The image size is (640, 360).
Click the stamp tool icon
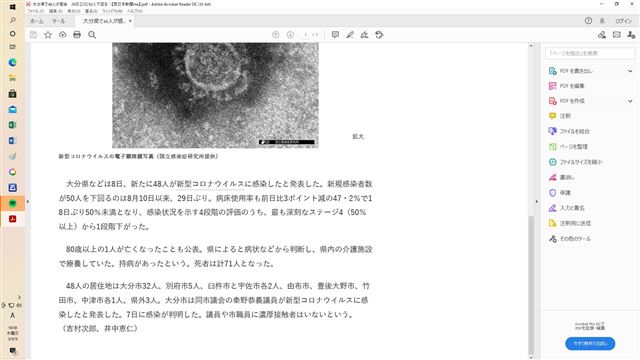(x=379, y=35)
